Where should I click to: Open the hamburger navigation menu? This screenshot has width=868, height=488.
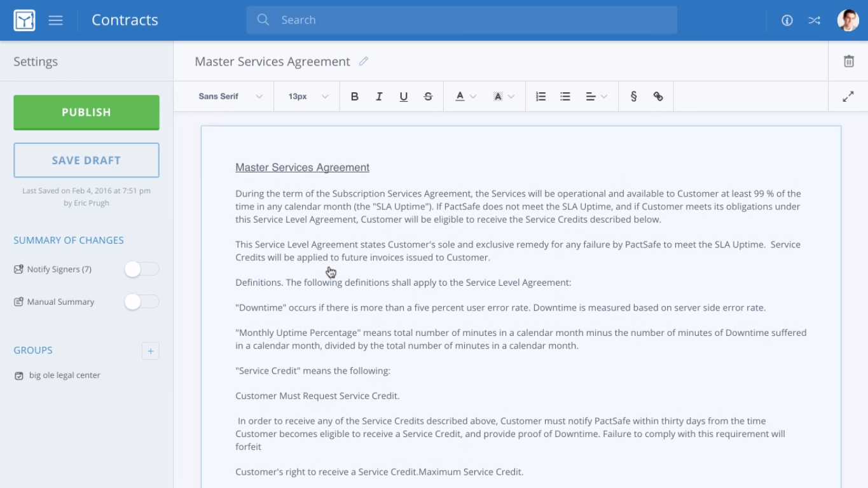point(56,20)
